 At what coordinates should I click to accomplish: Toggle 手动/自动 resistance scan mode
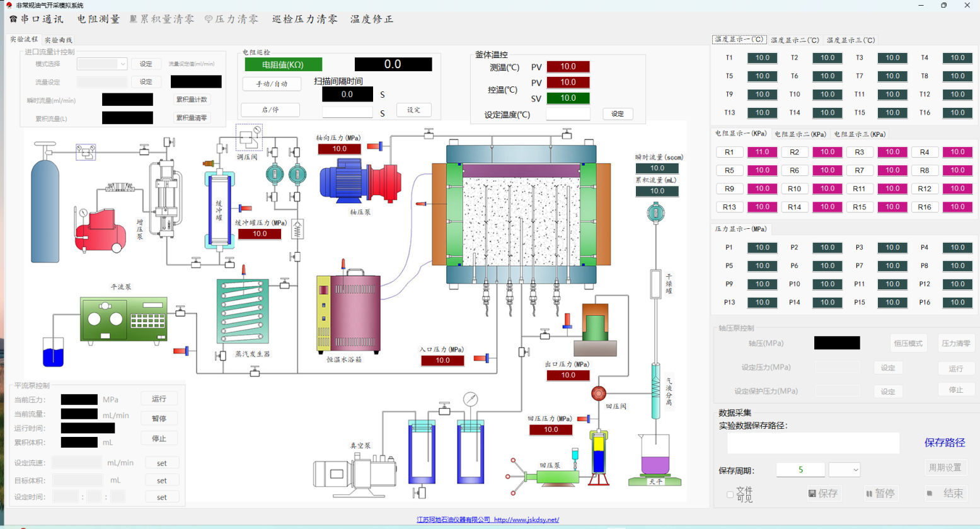pos(272,84)
